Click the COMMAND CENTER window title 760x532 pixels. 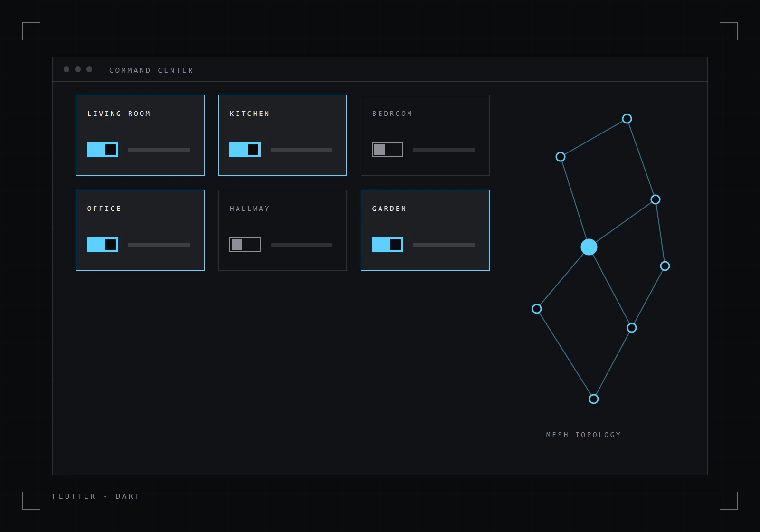point(152,70)
